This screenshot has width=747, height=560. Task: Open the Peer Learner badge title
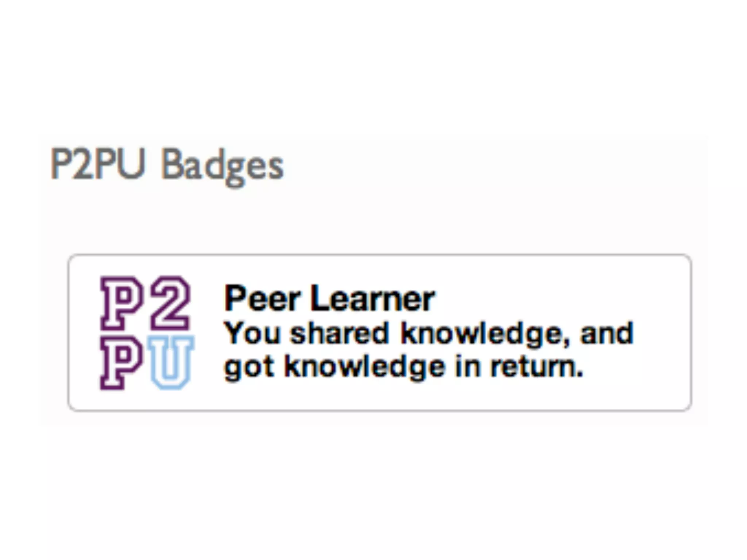click(x=329, y=299)
